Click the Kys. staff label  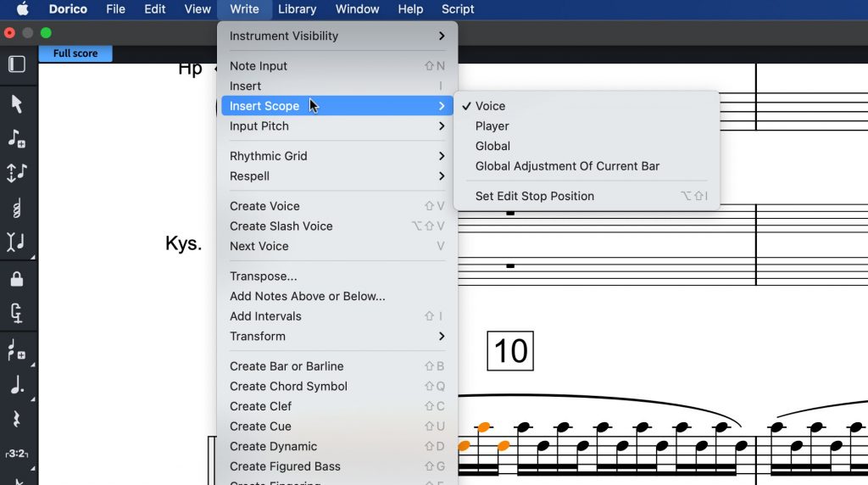[183, 243]
